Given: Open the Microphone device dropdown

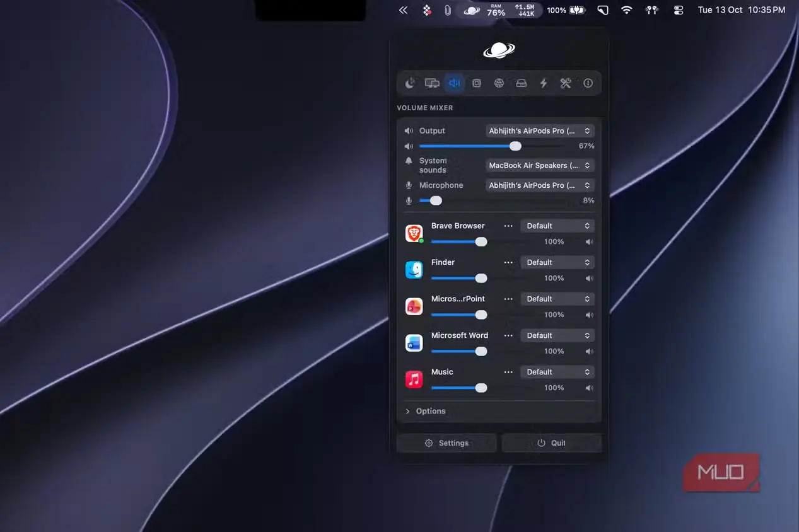Looking at the screenshot, I should (x=540, y=185).
